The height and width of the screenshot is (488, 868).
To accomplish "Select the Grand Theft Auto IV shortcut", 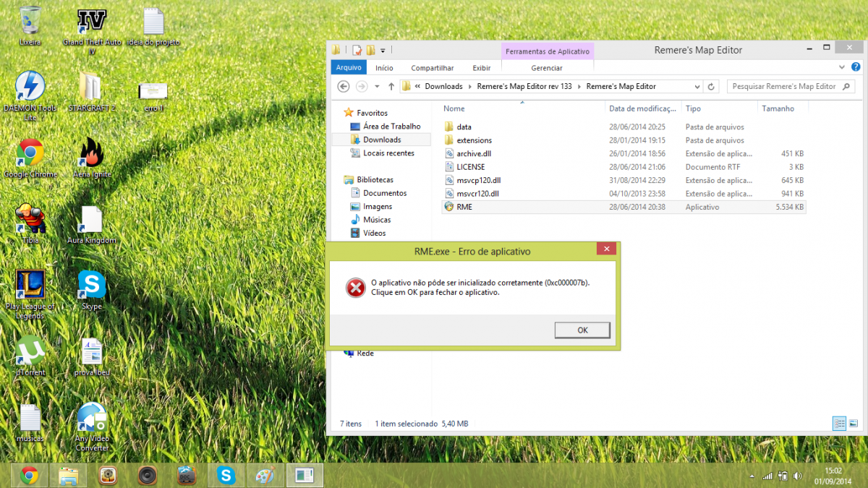I will click(92, 22).
